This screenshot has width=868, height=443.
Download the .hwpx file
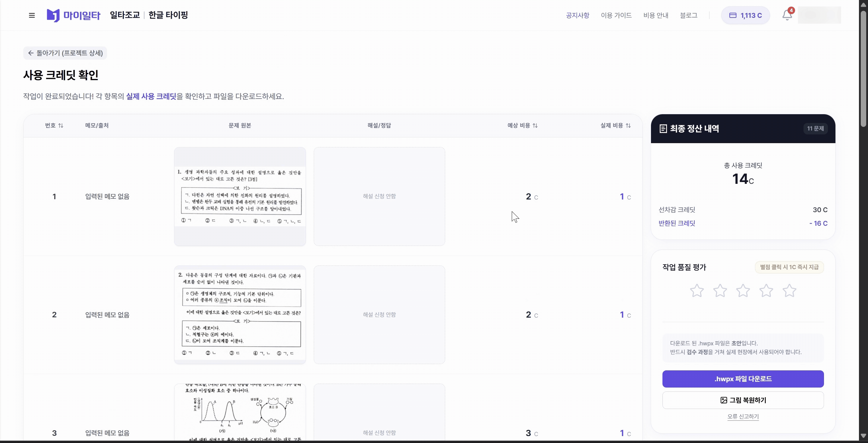tap(743, 379)
